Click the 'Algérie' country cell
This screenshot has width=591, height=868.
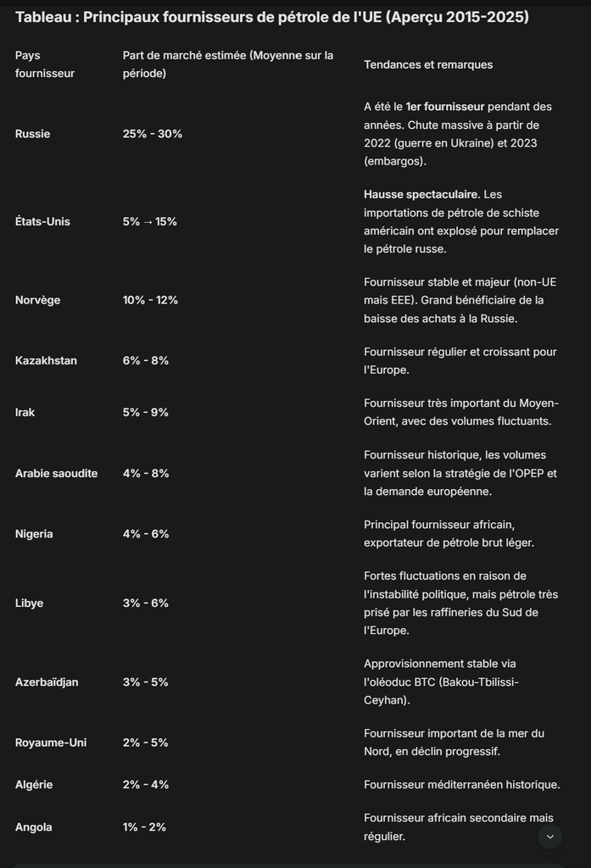pyautogui.click(x=34, y=785)
